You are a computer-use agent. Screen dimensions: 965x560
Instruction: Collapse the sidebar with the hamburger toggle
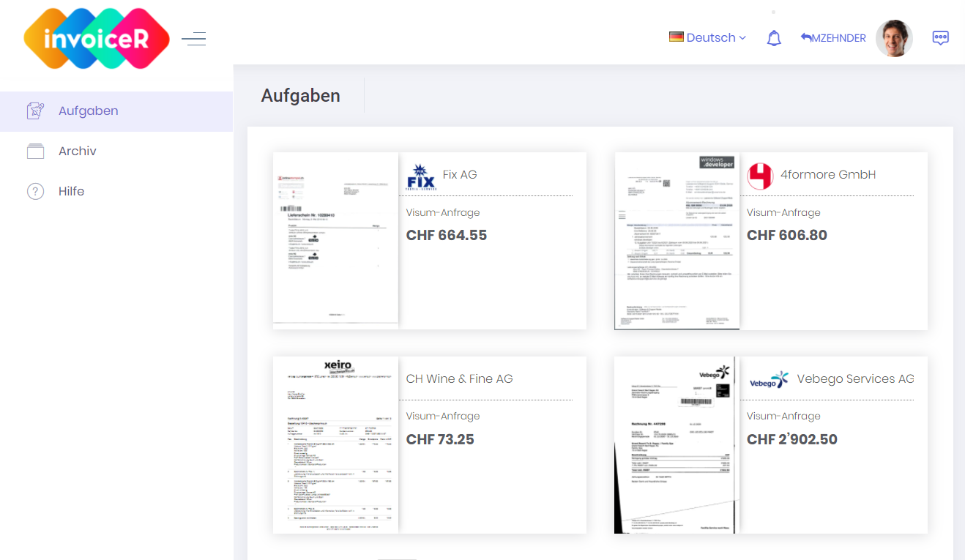(x=193, y=38)
